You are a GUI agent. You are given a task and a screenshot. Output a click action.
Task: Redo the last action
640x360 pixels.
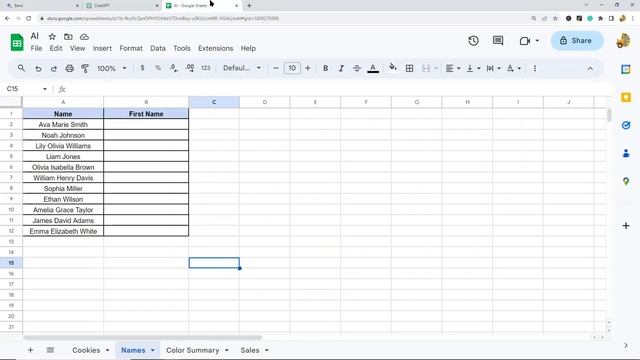pos(53,68)
